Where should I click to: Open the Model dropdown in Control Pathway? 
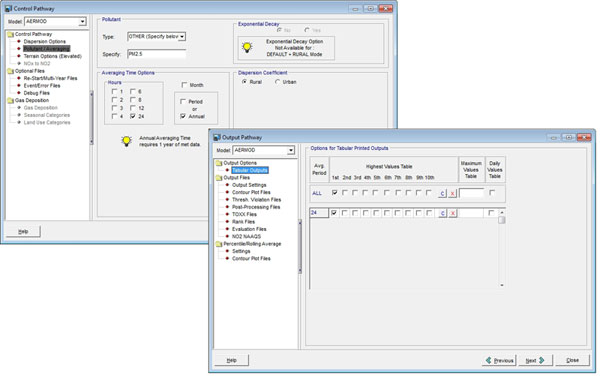82,22
